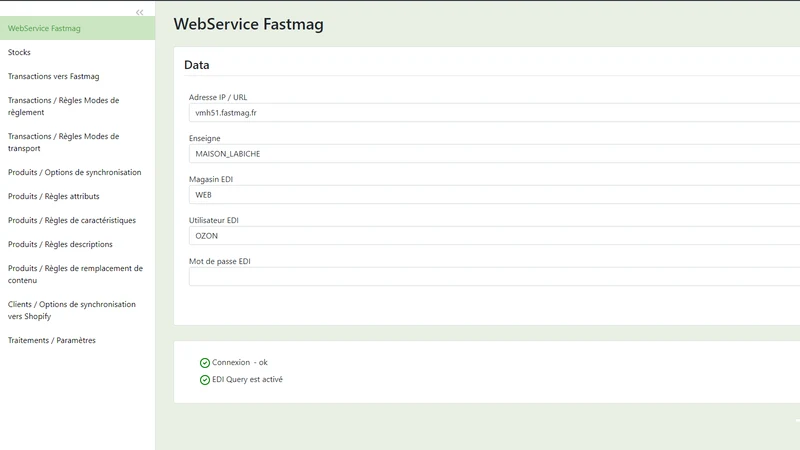Click the 'WebService Fastmag' page title
This screenshot has height=450, width=800.
point(248,24)
